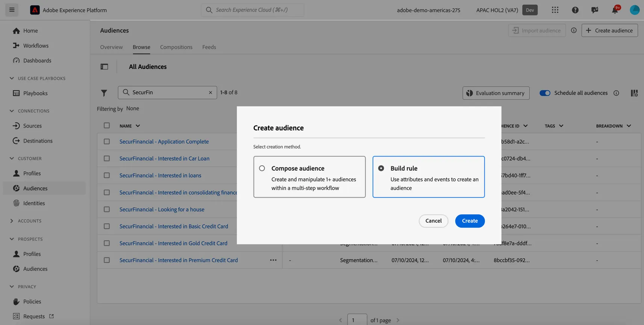Check the select-all header checkbox
Image resolution: width=644 pixels, height=325 pixels.
(107, 126)
